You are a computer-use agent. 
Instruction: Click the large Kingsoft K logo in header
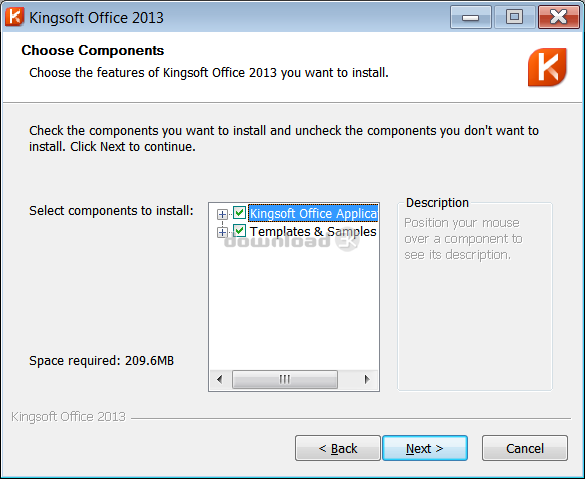pyautogui.click(x=547, y=67)
